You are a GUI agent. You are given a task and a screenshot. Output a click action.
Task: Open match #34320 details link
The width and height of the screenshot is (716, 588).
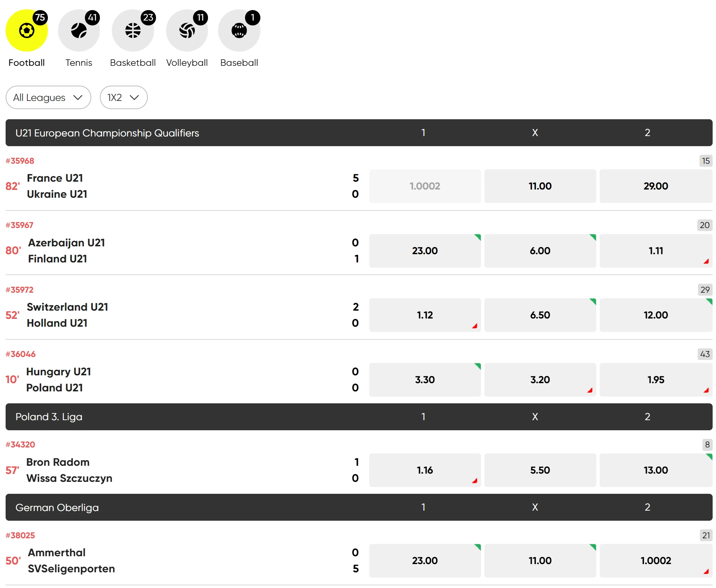20,444
